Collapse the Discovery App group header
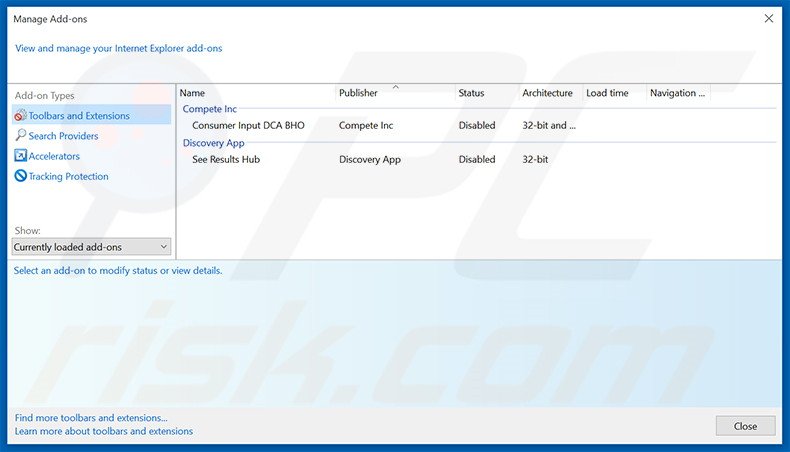Screen dimensions: 790x452 [213, 143]
